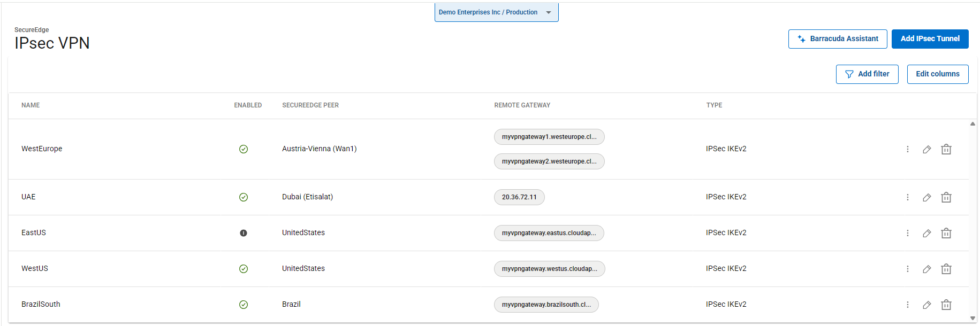The height and width of the screenshot is (326, 980).
Task: Open Add filter options
Action: click(x=867, y=74)
